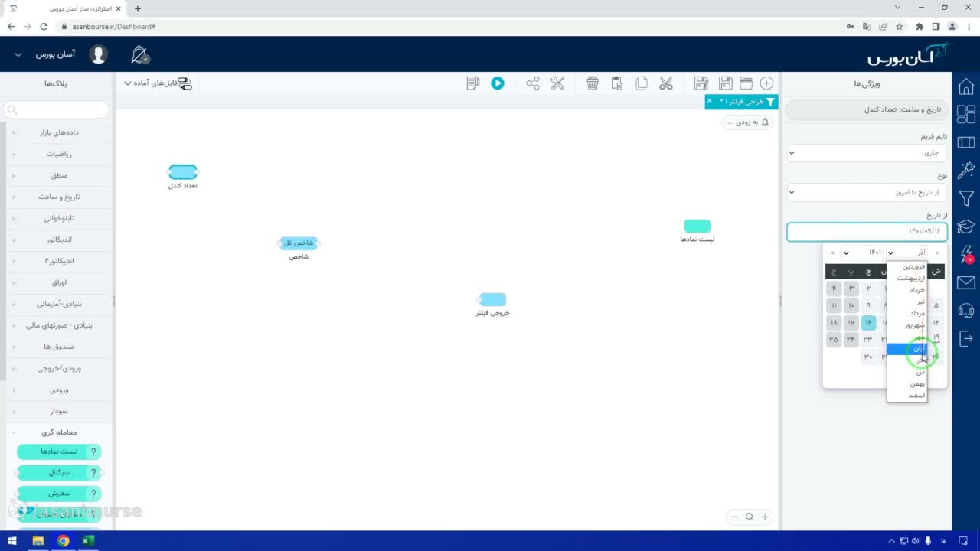Open the تایم فریم dropdown showing جاری

tap(867, 153)
